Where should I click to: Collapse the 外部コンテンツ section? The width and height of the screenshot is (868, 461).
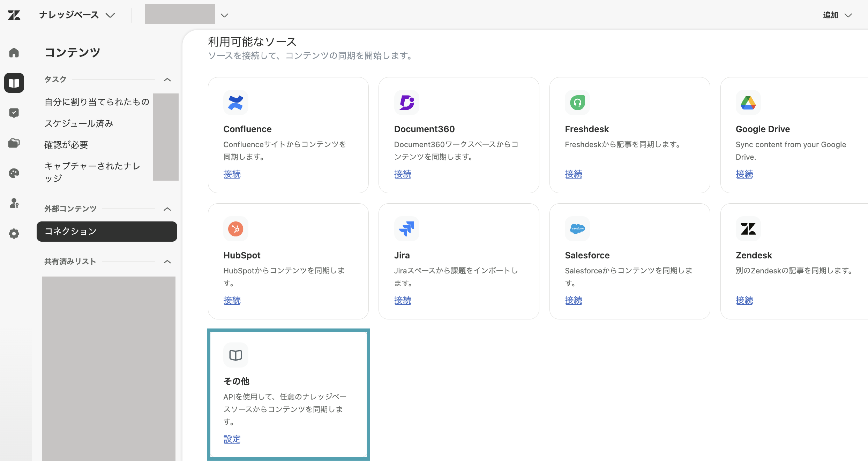pos(167,209)
